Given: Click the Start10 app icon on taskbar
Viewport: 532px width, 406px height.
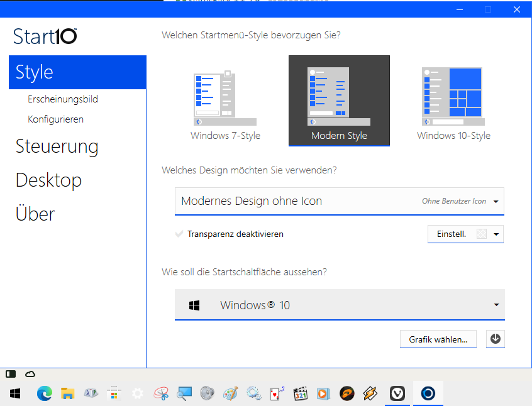Looking at the screenshot, I should click(x=428, y=393).
